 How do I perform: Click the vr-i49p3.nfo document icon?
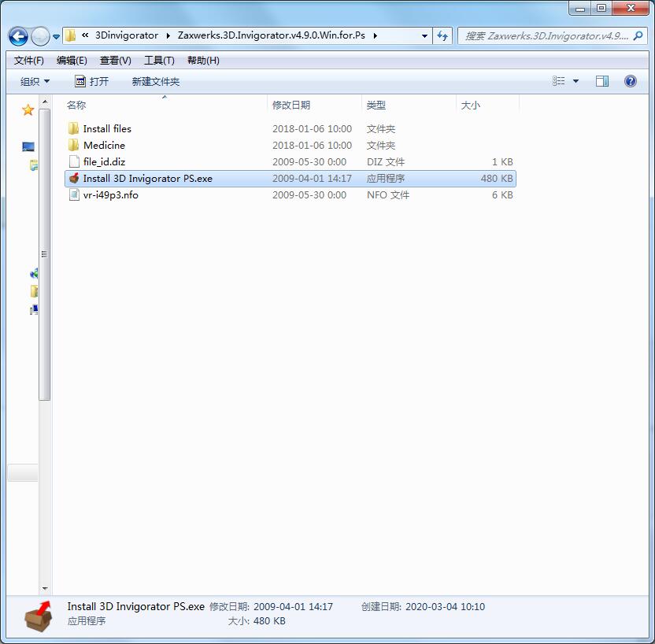pos(74,195)
